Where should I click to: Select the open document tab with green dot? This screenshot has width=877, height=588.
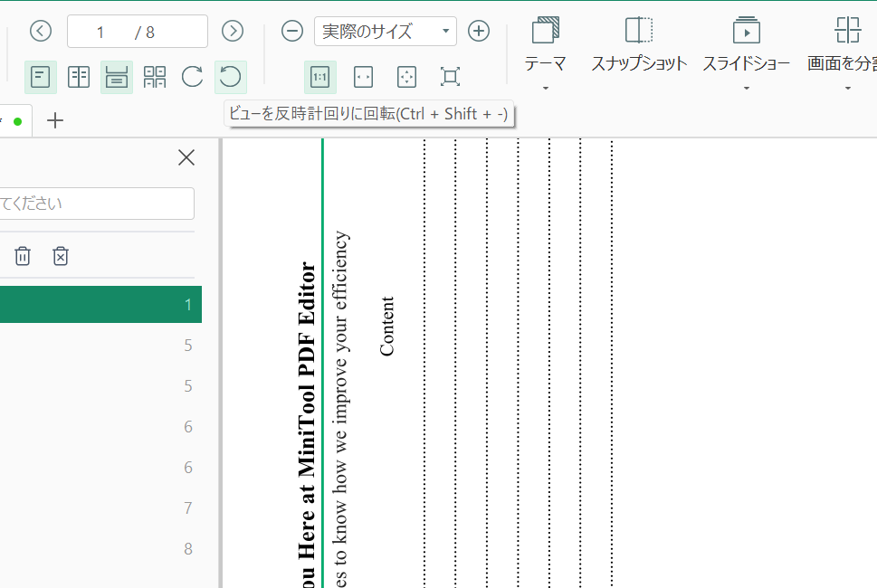[15, 120]
